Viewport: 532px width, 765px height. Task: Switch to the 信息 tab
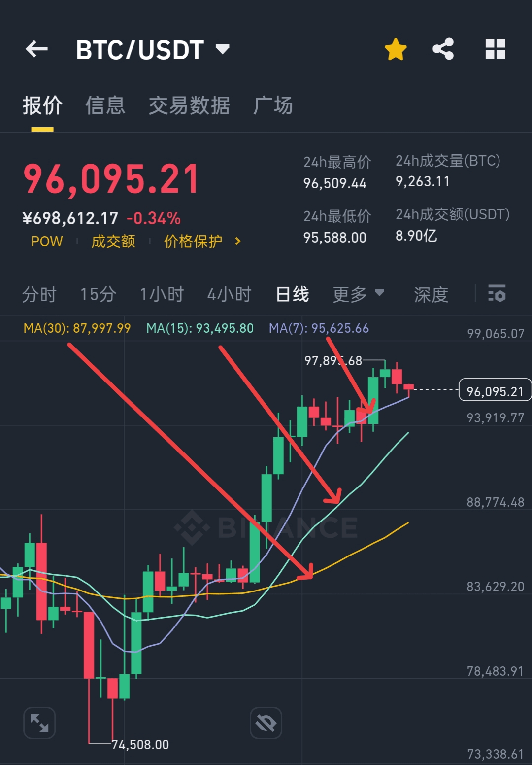(105, 105)
